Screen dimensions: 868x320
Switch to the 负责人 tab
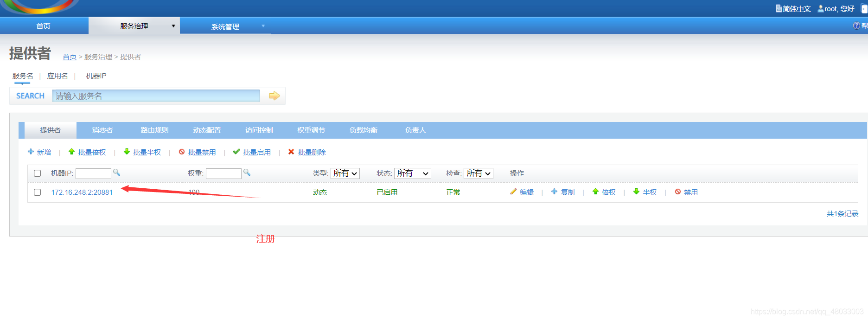[415, 130]
